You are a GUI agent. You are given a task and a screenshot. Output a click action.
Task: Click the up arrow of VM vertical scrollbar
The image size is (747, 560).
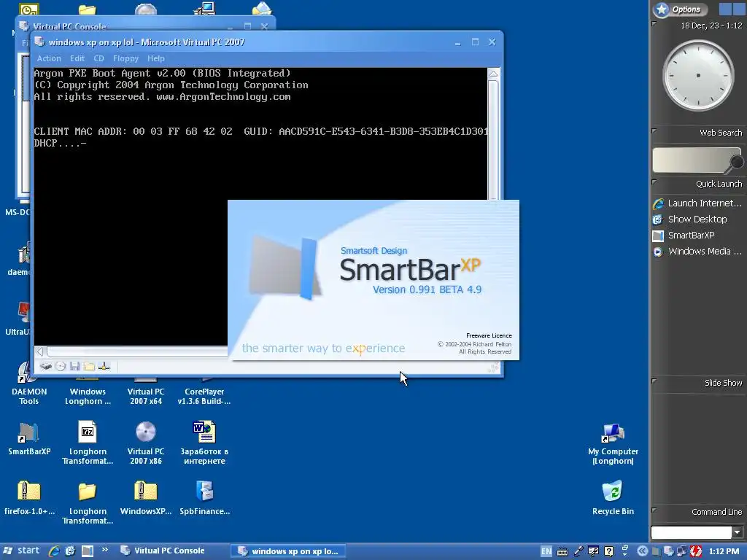(x=494, y=74)
